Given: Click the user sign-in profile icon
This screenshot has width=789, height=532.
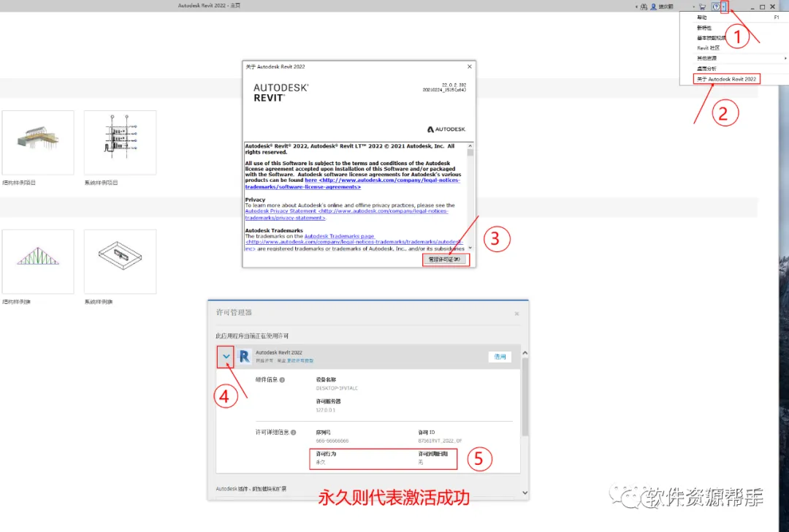Looking at the screenshot, I should point(653,7).
